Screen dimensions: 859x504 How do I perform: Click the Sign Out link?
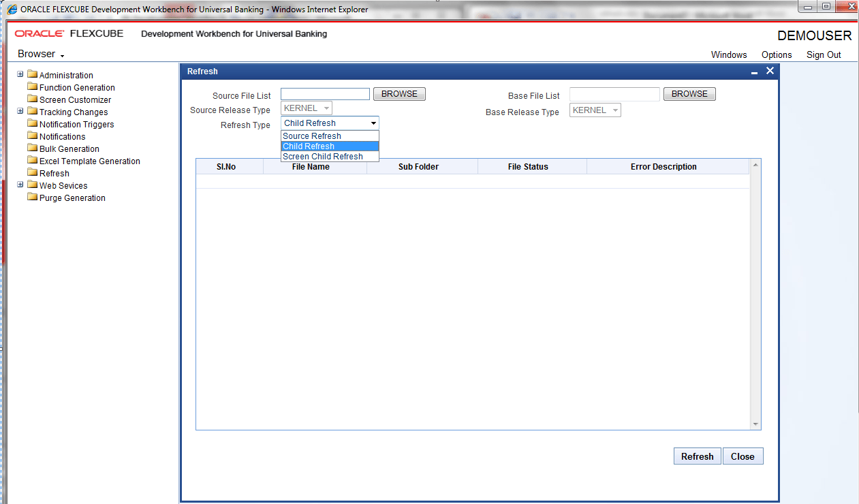coord(824,55)
